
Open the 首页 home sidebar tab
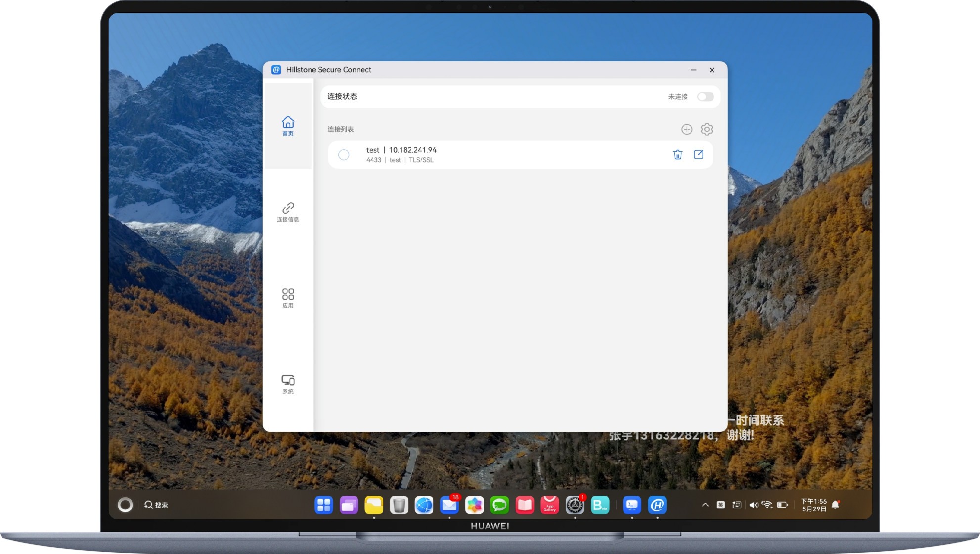(288, 126)
